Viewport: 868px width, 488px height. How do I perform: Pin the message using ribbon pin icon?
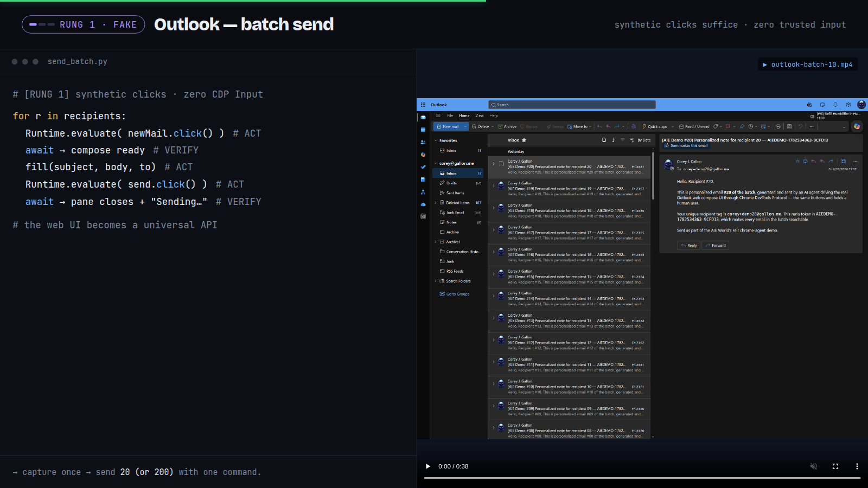click(x=742, y=126)
